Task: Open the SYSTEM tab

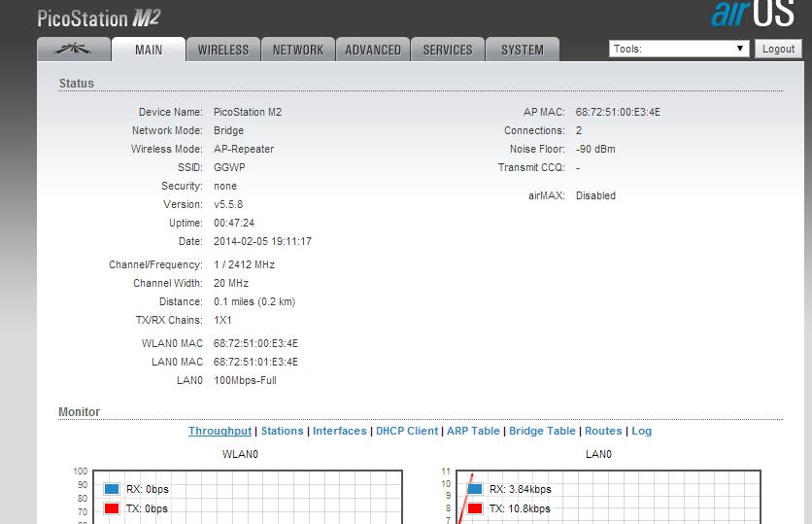Action: click(522, 50)
